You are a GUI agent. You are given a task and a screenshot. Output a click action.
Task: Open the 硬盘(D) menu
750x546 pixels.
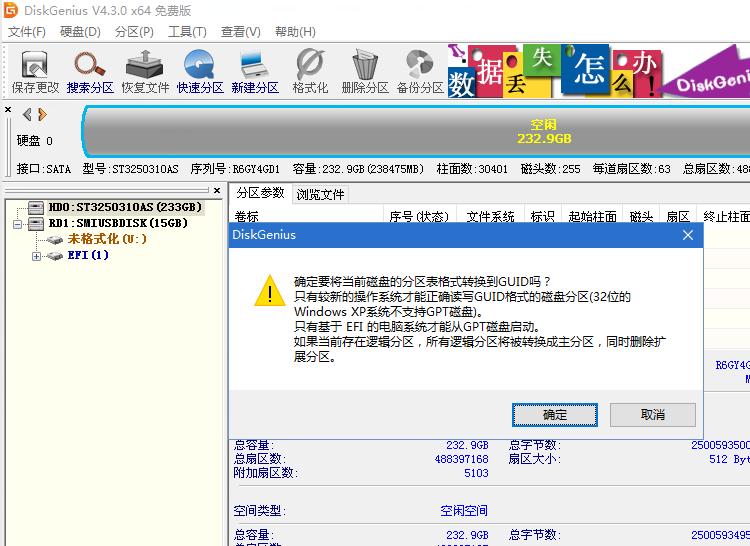pos(80,32)
